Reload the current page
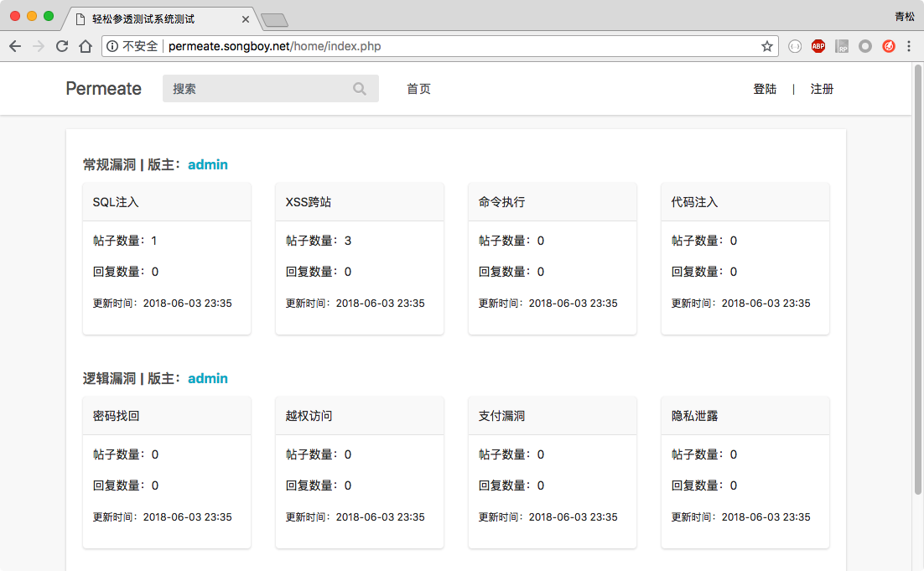 pyautogui.click(x=62, y=46)
